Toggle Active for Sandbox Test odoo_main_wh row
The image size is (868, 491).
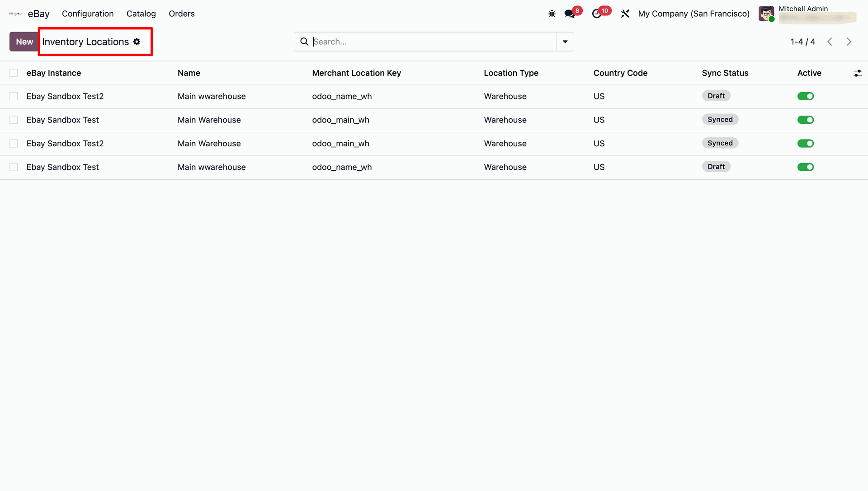tap(805, 120)
